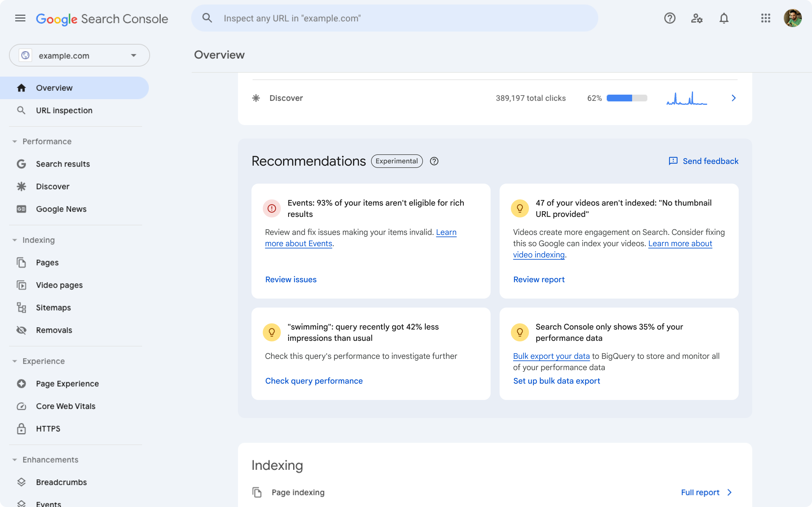Open the user management icon
812x507 pixels.
pyautogui.click(x=697, y=18)
